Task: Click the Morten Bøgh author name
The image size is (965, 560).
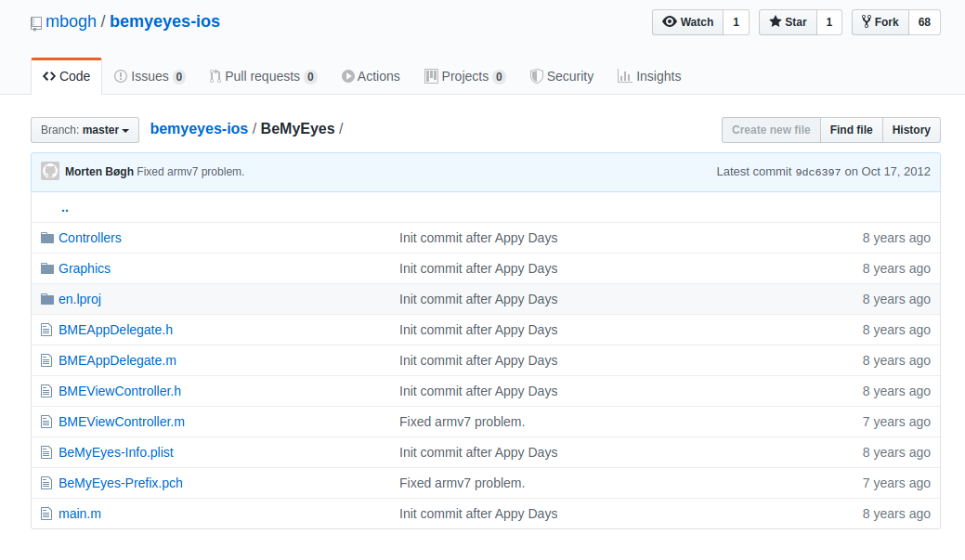Action: [x=99, y=172]
